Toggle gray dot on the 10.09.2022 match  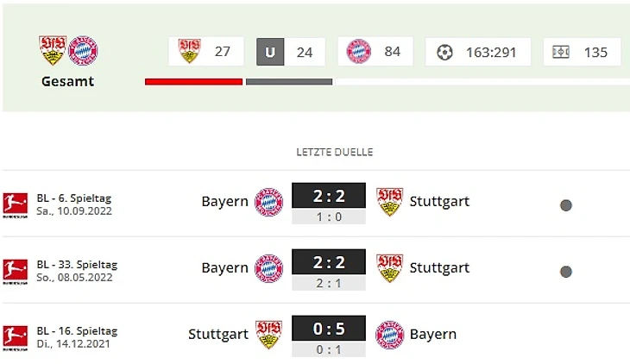pos(566,205)
